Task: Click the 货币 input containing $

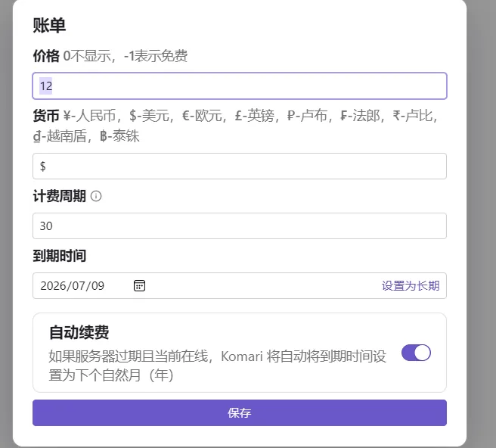Action: 239,166
